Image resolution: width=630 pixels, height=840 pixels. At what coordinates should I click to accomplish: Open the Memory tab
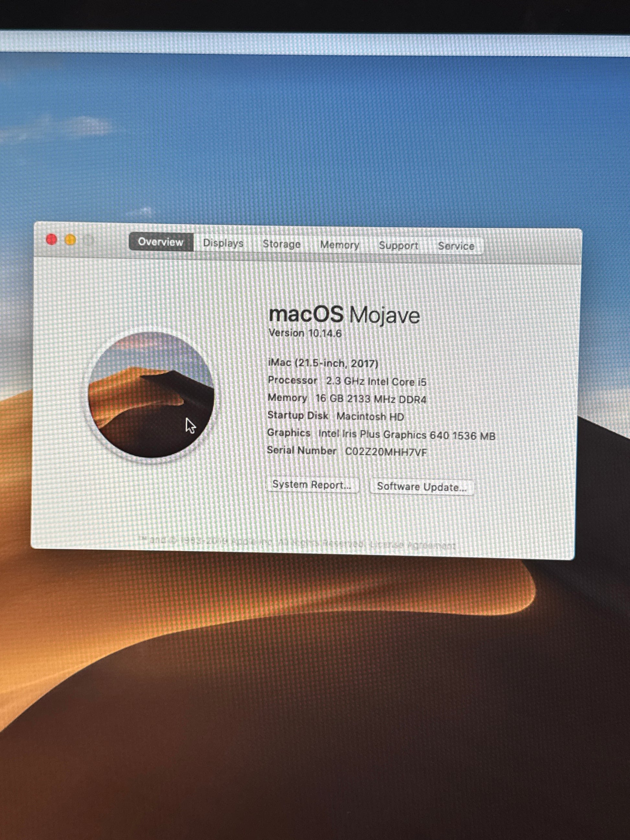(x=340, y=245)
